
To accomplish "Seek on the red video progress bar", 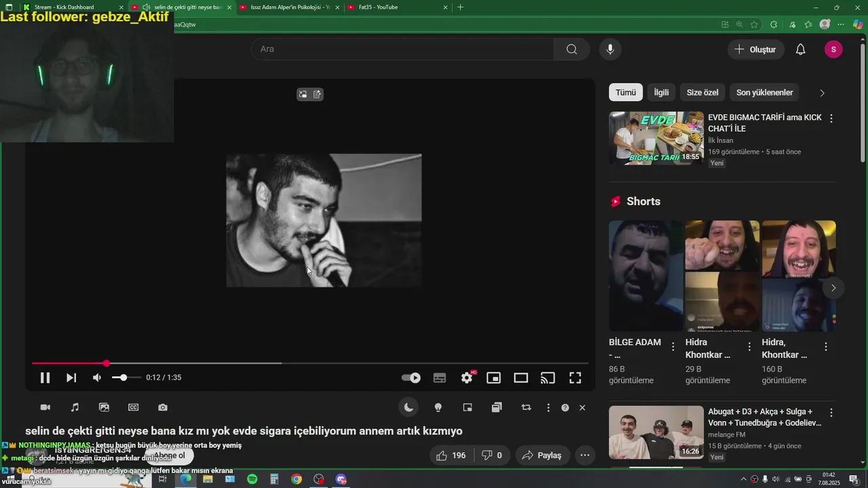I will pyautogui.click(x=310, y=363).
